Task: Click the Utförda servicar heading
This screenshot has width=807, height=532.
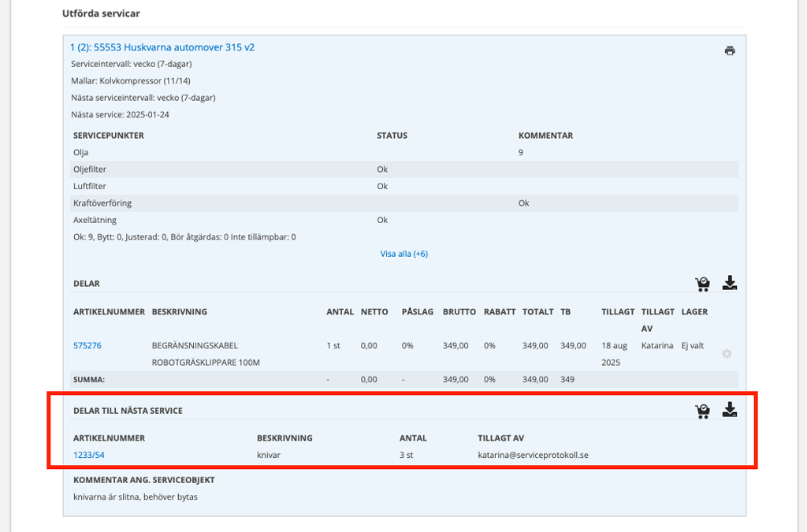Action: [101, 13]
